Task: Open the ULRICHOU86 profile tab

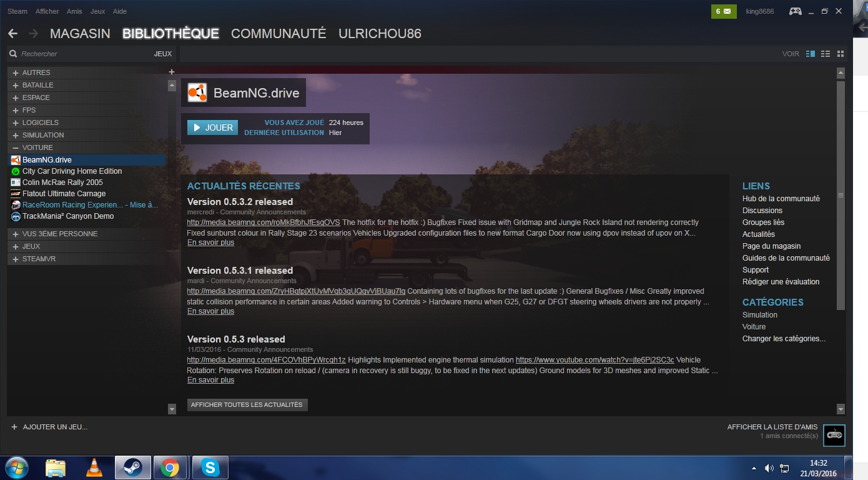Action: click(x=380, y=34)
